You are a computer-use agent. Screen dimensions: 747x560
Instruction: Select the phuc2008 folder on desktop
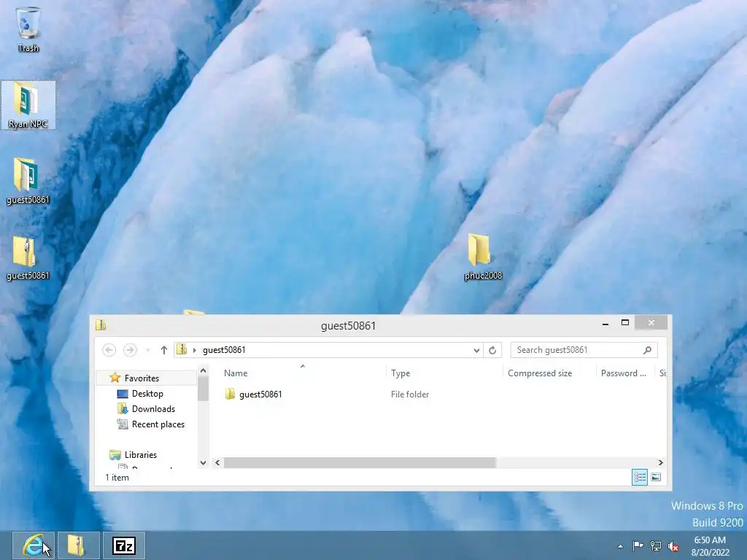point(483,257)
